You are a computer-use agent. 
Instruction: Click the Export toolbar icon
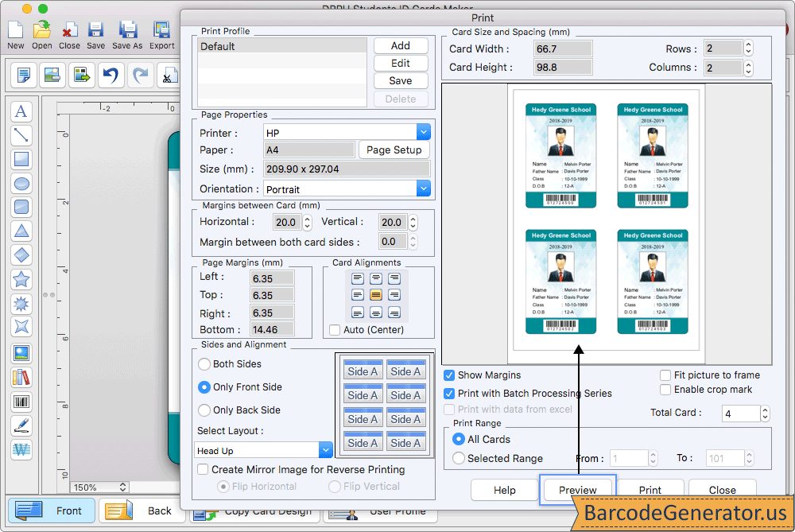pyautogui.click(x=161, y=30)
